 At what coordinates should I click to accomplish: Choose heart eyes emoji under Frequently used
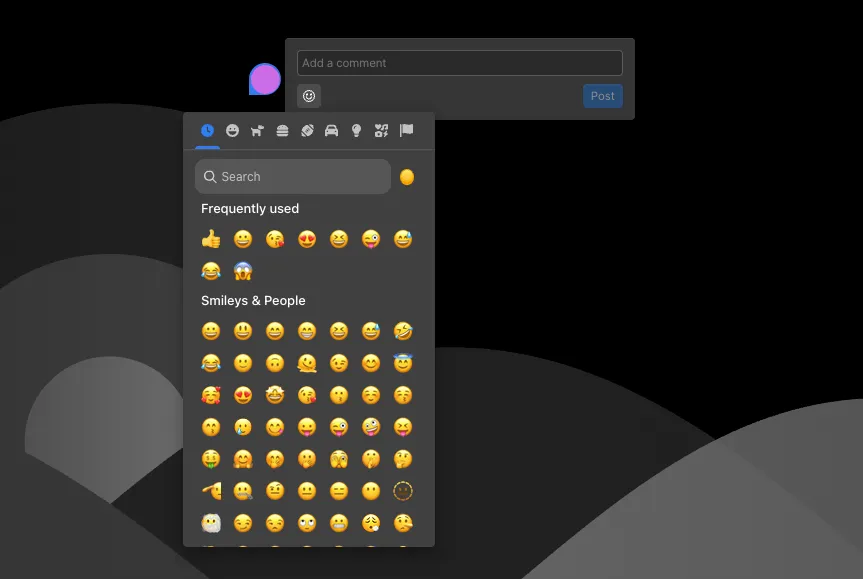tap(307, 239)
